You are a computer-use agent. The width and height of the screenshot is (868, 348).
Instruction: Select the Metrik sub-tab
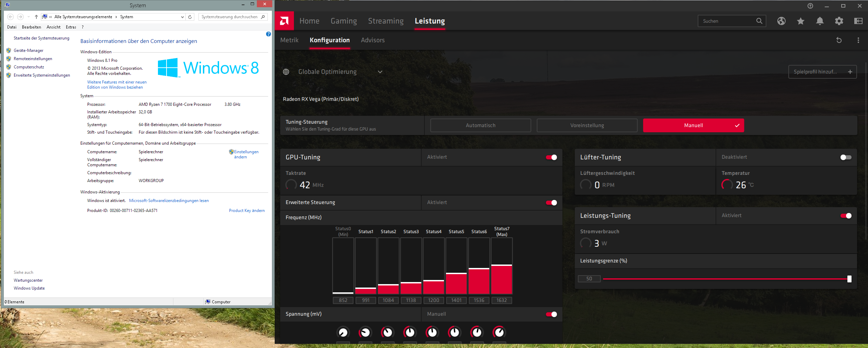pyautogui.click(x=289, y=40)
